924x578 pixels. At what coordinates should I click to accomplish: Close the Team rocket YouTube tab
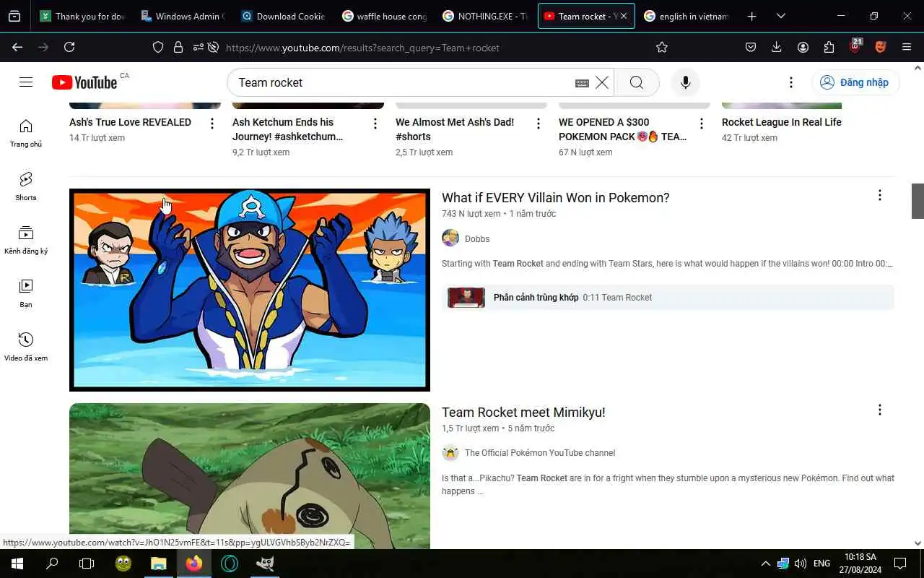tap(624, 16)
